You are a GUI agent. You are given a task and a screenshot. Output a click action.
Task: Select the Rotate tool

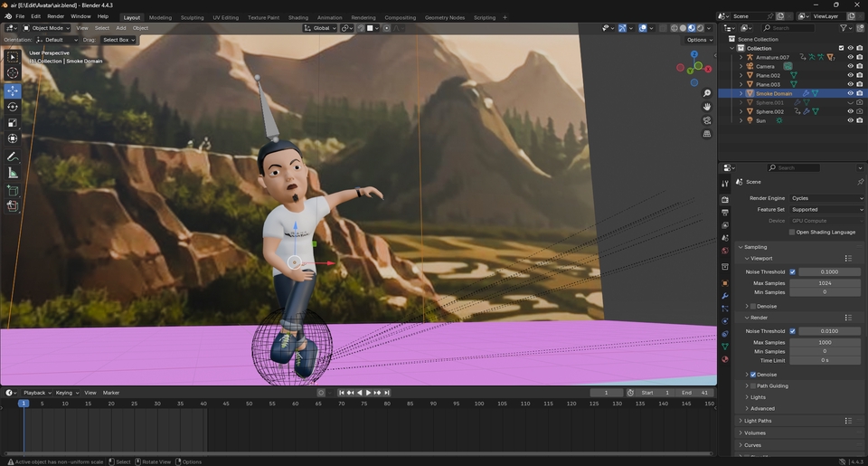pyautogui.click(x=13, y=107)
